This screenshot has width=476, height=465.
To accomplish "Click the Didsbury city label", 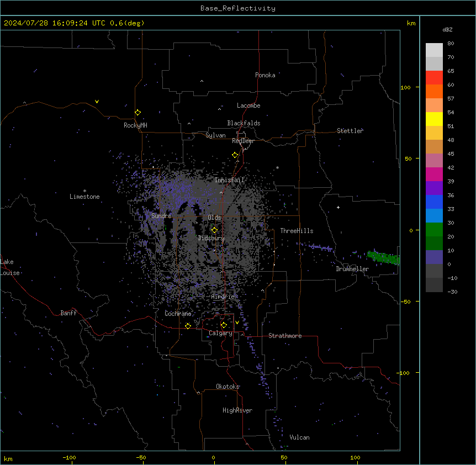I will click(211, 238).
